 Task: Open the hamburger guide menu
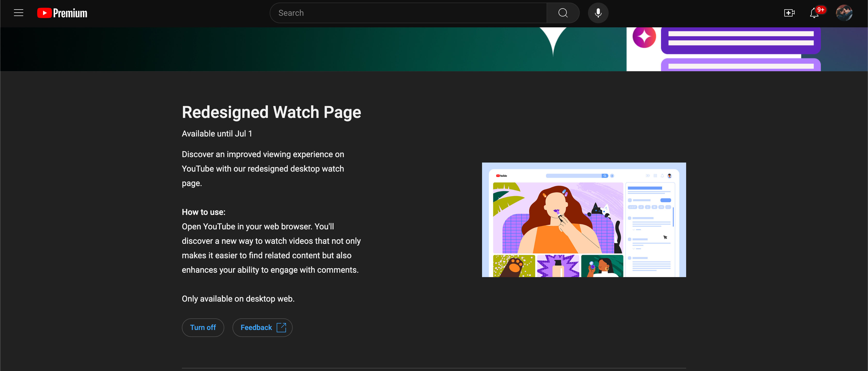(x=19, y=13)
